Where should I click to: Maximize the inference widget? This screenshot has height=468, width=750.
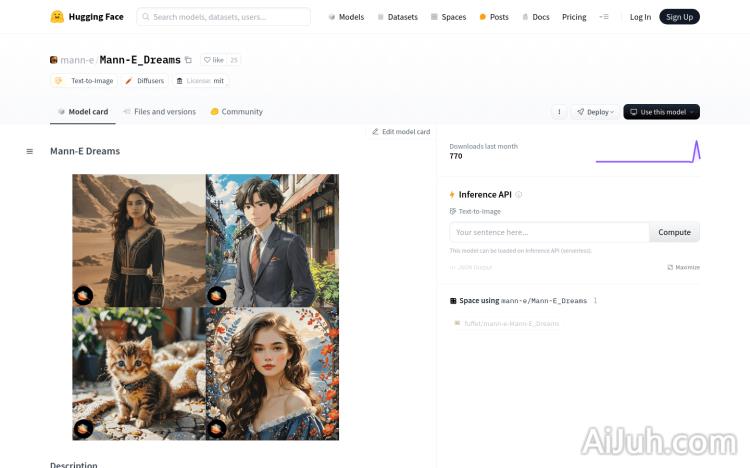coord(683,267)
